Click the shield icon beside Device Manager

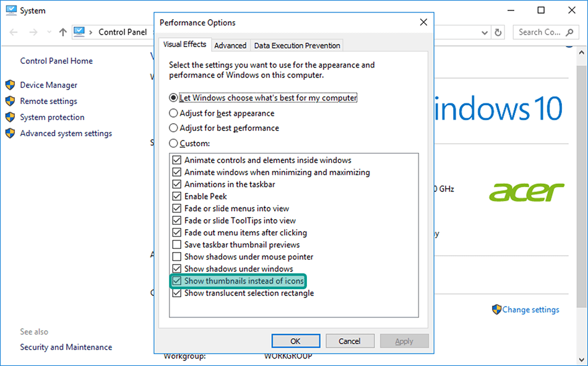pyautogui.click(x=10, y=85)
